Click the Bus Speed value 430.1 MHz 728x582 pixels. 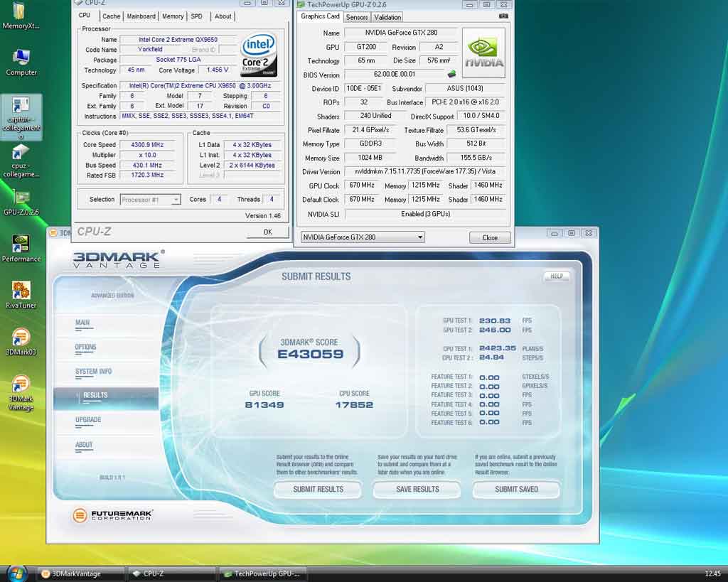[x=147, y=166]
